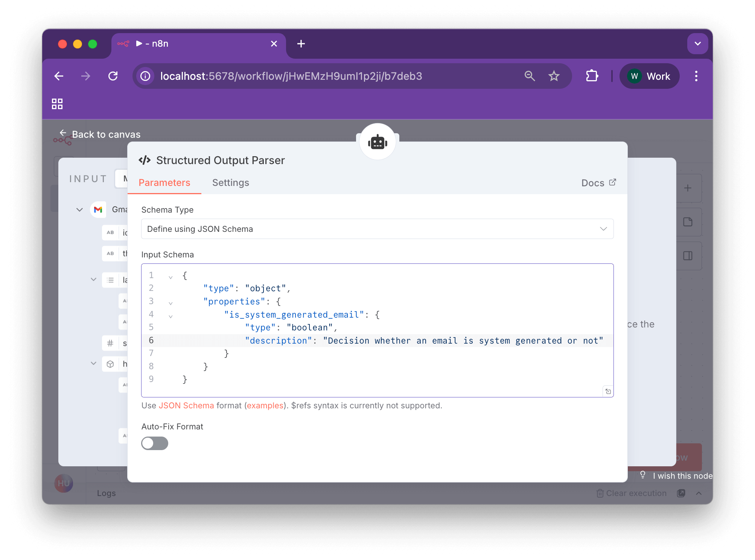
Task: Select the Parameters tab
Action: click(x=164, y=183)
